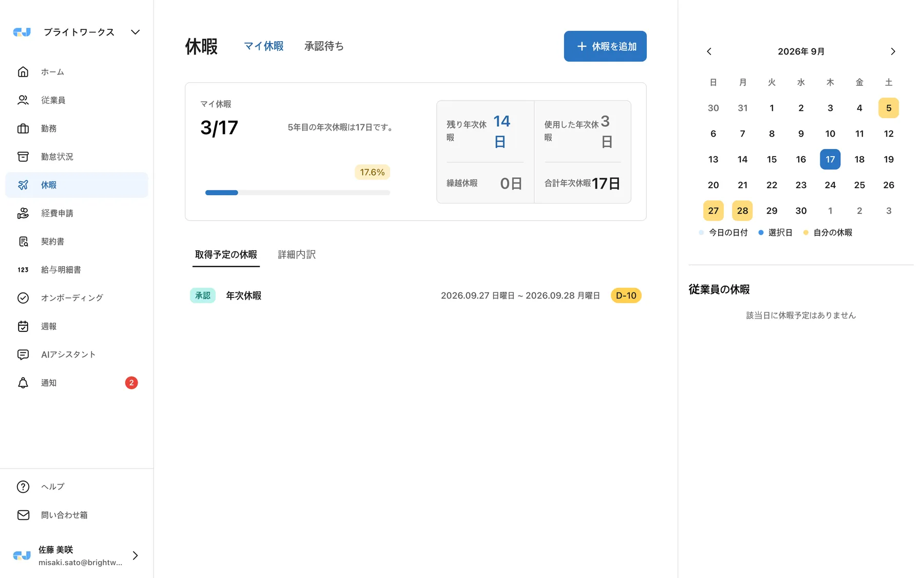Click the 2026年 9月 calendar title
Screen dimensions: 924x578
click(x=801, y=51)
